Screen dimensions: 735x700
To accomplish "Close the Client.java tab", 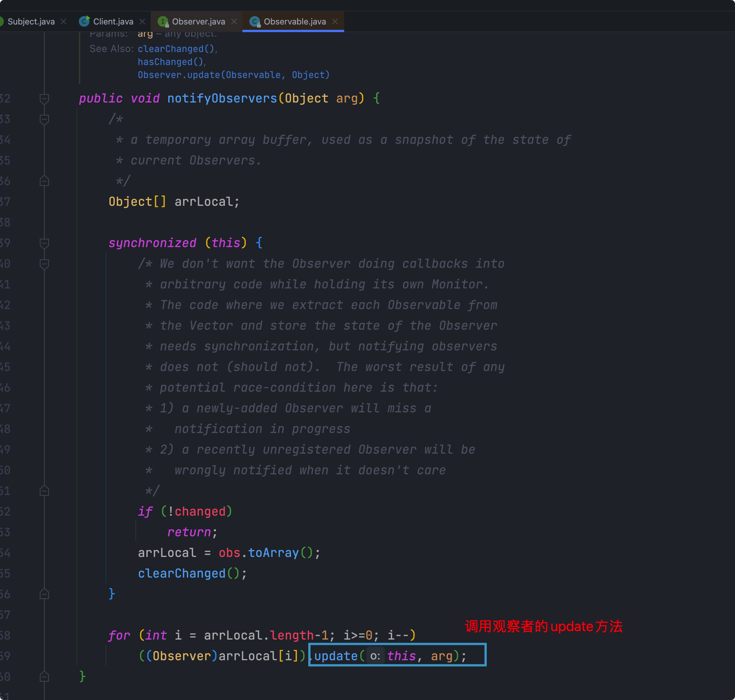I will pyautogui.click(x=142, y=21).
